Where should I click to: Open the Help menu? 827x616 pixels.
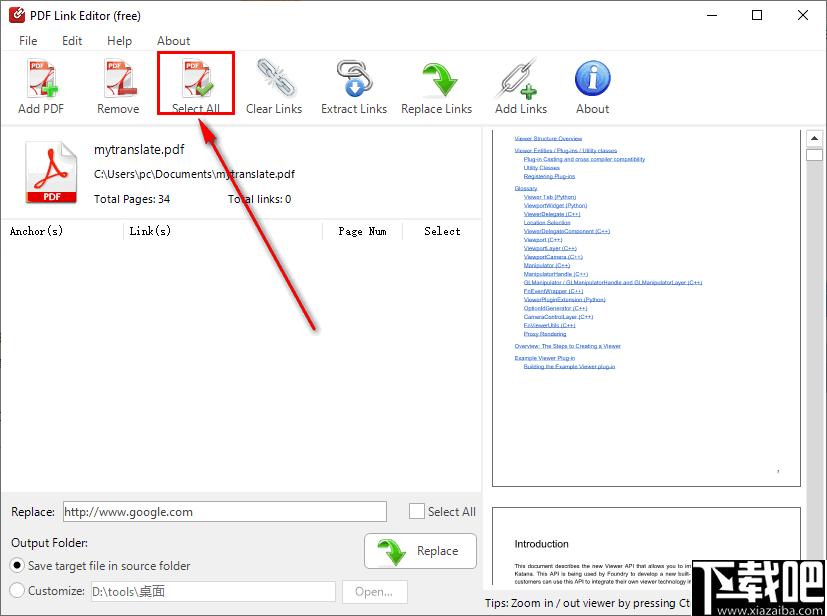(119, 41)
